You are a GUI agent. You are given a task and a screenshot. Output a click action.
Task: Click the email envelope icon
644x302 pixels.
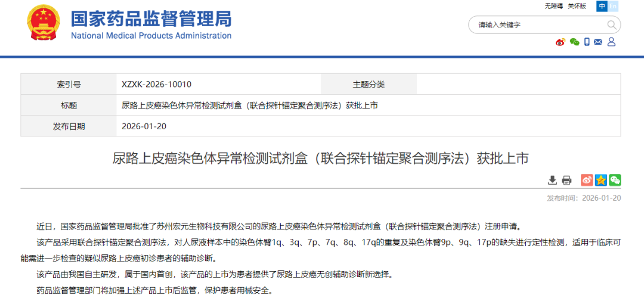coord(598,42)
